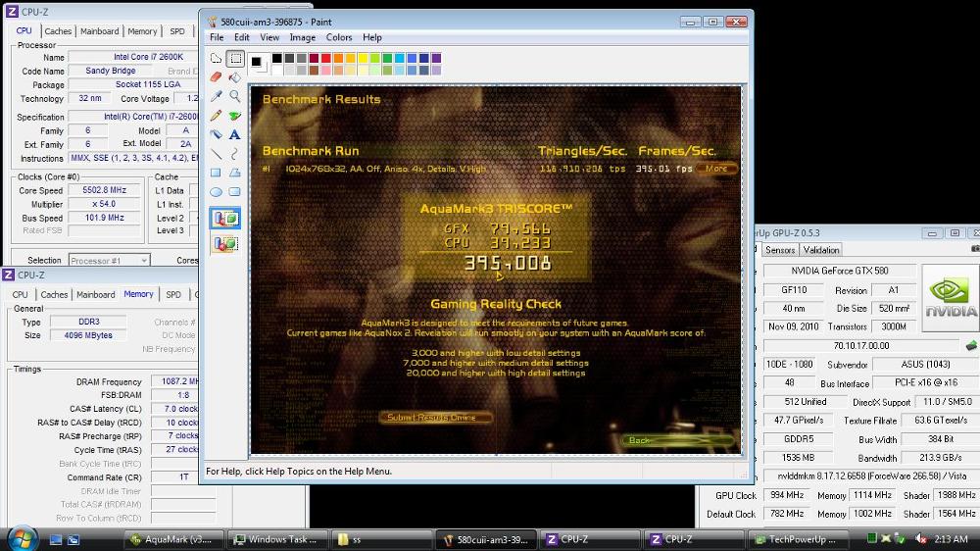
Task: Switch to Caches tab in top CPU-Z window
Action: click(58, 31)
